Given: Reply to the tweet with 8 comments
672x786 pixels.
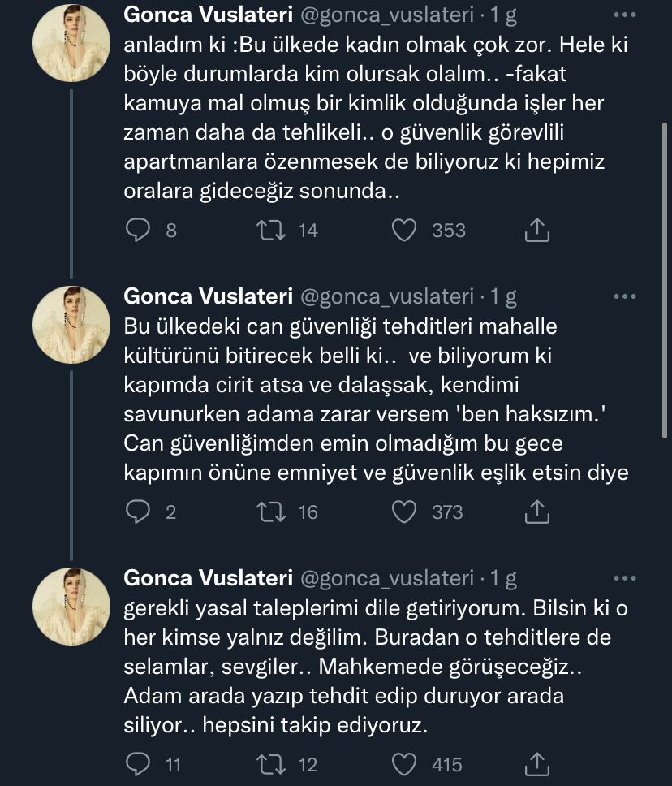Looking at the screenshot, I should (138, 230).
